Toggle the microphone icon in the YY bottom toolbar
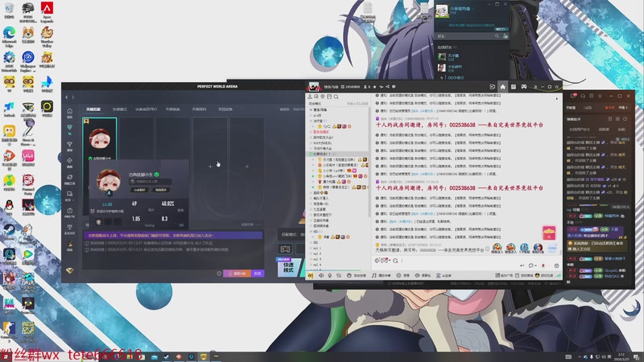The width and height of the screenshot is (644, 362). (330, 275)
